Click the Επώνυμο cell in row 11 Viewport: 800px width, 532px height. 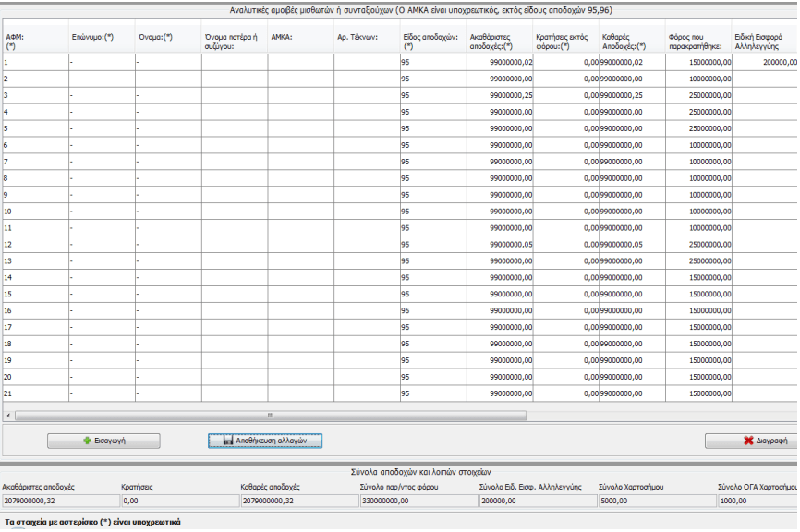click(102, 228)
